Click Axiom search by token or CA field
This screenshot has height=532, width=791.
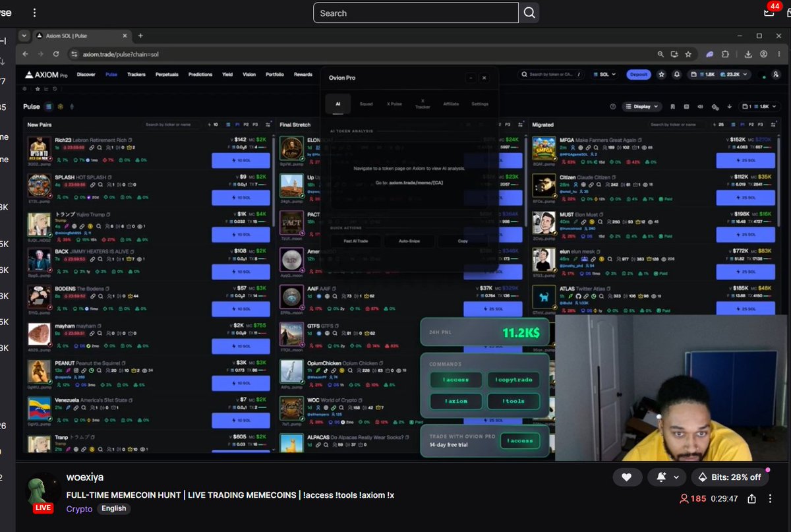[551, 74]
